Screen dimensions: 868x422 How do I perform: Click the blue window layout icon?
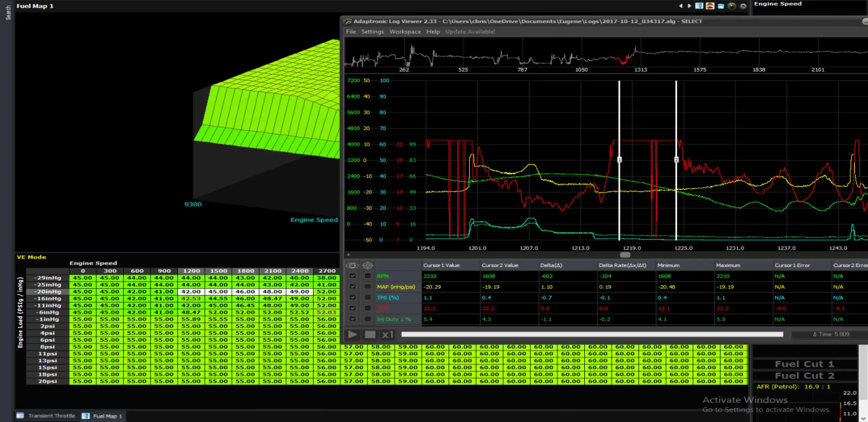tap(721, 6)
